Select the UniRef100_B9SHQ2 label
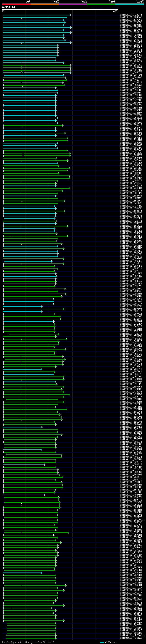This screenshot has width=146, height=644. click(x=131, y=90)
